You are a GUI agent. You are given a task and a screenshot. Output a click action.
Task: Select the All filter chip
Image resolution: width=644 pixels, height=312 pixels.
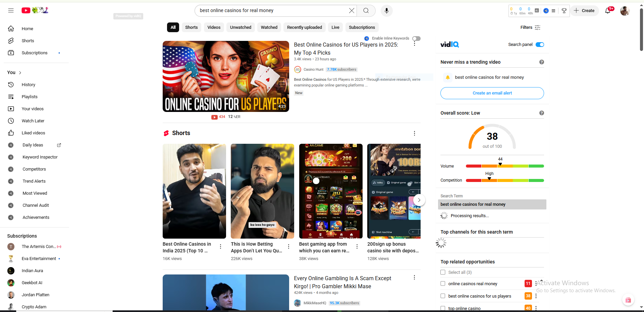point(173,27)
